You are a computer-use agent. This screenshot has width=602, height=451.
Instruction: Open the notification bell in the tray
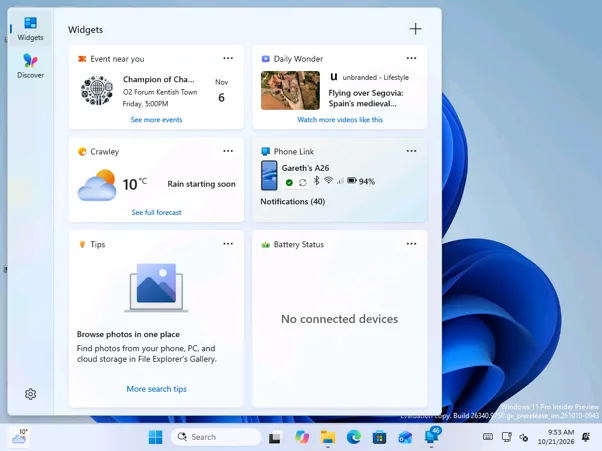coord(586,437)
